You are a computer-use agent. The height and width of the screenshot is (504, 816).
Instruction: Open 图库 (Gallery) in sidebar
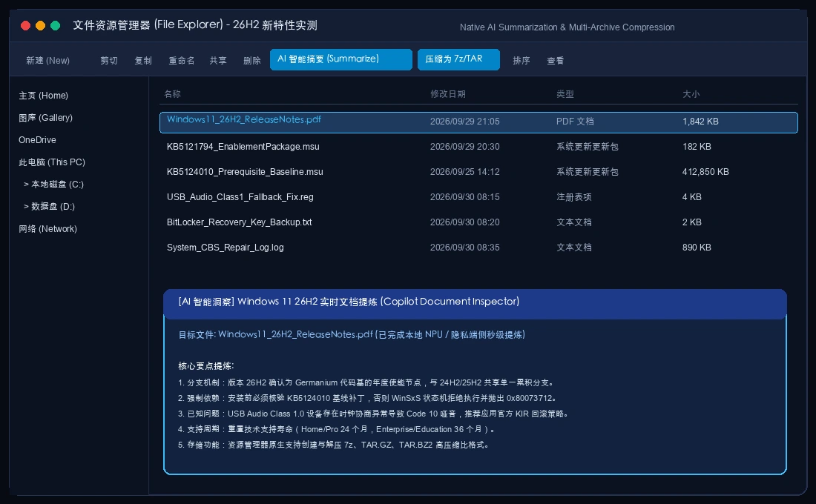point(46,118)
